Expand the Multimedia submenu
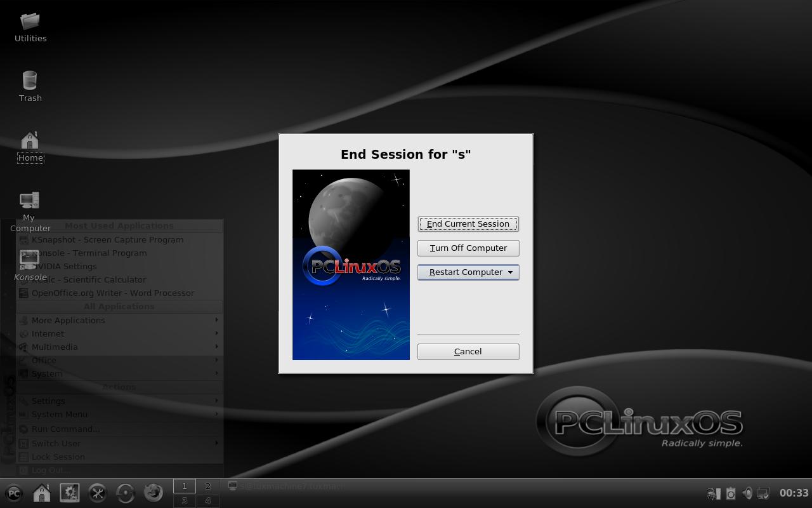 119,347
